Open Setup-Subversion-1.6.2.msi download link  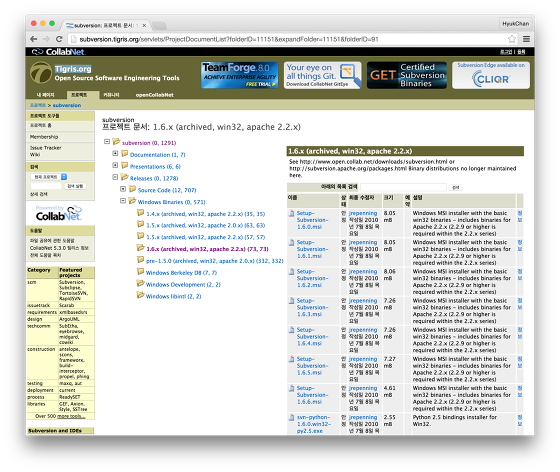point(312,278)
